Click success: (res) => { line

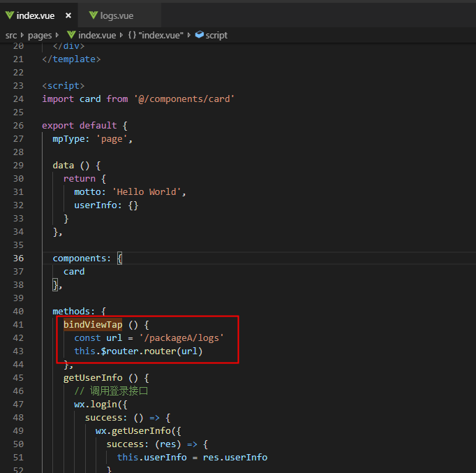point(157,444)
